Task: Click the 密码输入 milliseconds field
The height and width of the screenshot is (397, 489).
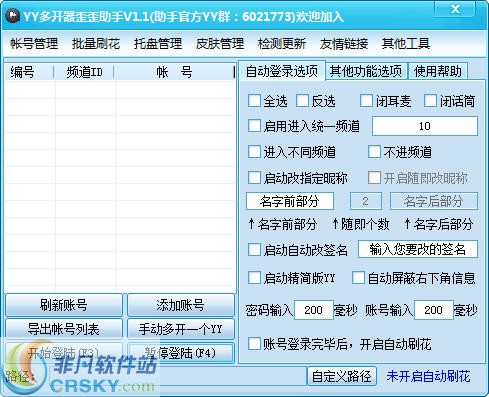Action: pos(313,310)
